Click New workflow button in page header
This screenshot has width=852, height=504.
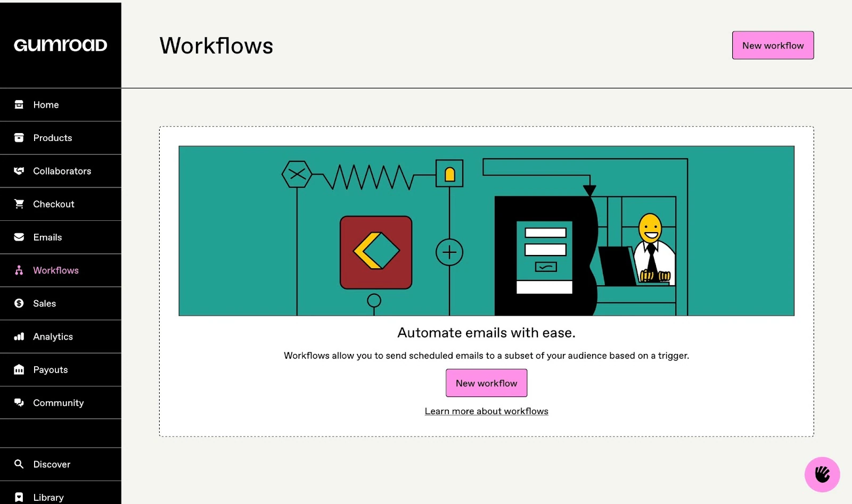773,45
